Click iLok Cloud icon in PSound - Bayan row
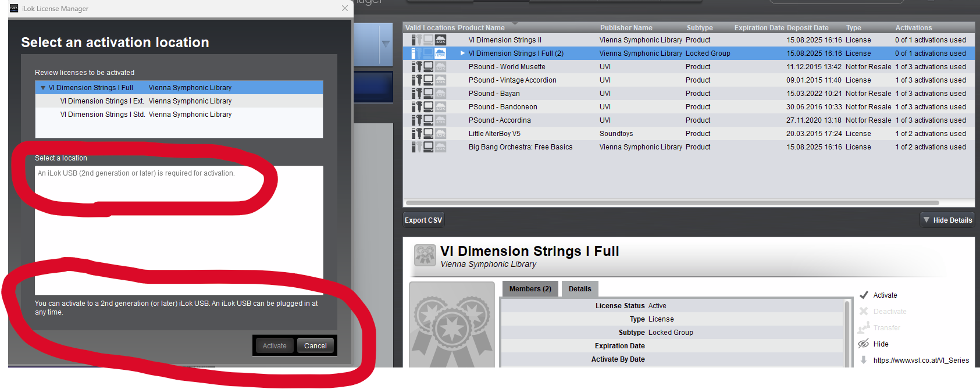The height and width of the screenshot is (389, 980). [440, 94]
